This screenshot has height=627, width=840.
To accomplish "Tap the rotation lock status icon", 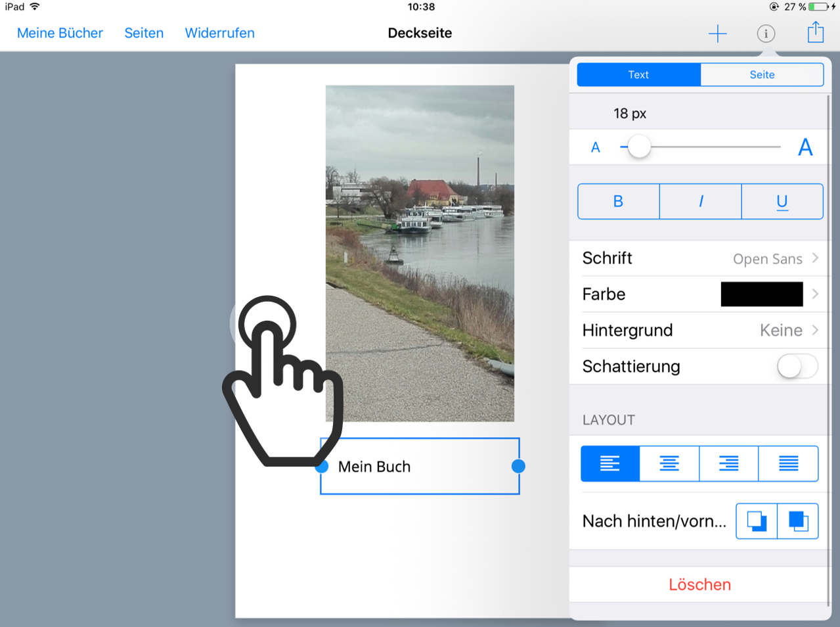I will (x=774, y=7).
